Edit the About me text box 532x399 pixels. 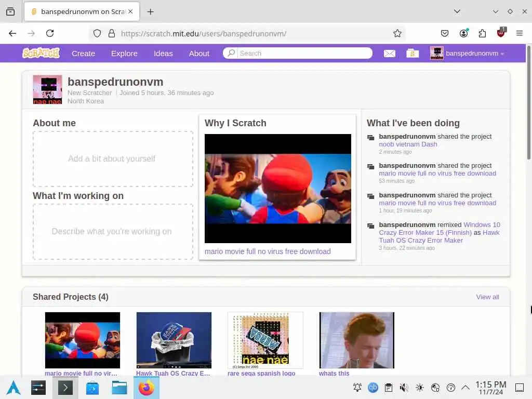coord(113,159)
